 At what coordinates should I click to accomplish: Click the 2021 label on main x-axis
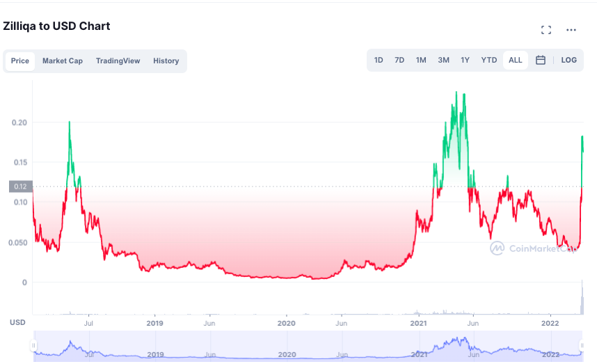pyautogui.click(x=418, y=323)
